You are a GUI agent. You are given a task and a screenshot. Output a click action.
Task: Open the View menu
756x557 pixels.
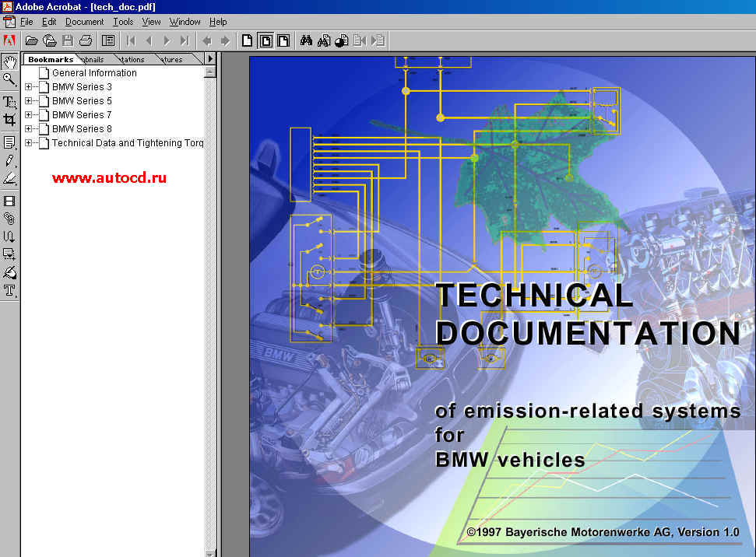[151, 22]
